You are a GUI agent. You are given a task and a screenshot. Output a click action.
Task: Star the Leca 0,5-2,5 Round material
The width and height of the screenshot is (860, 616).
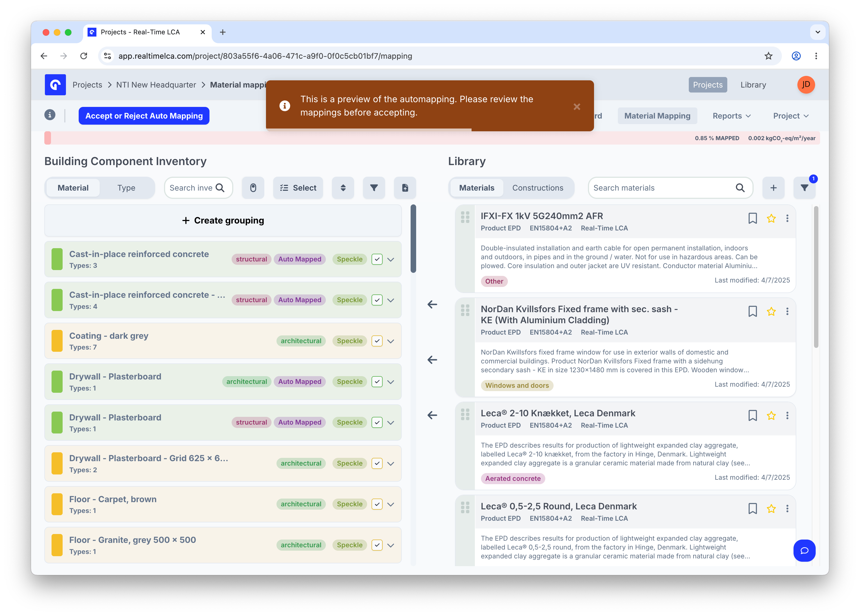click(x=771, y=508)
